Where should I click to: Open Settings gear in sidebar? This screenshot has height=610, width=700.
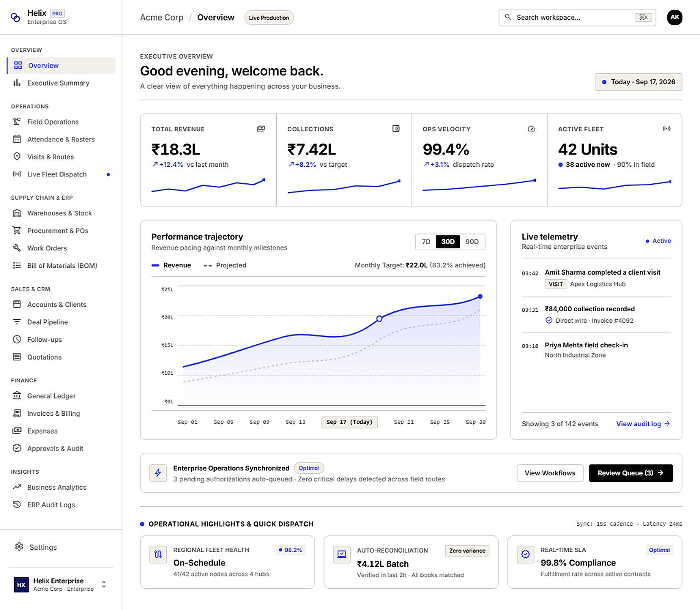click(19, 547)
